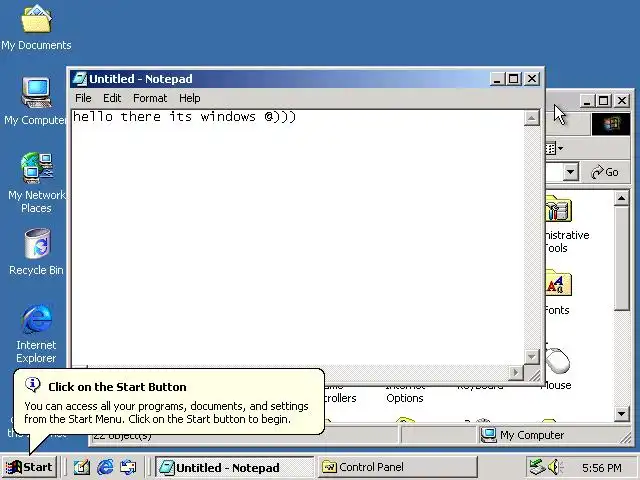Open the Format menu in Notepad
This screenshot has height=480, width=640.
pyautogui.click(x=150, y=98)
